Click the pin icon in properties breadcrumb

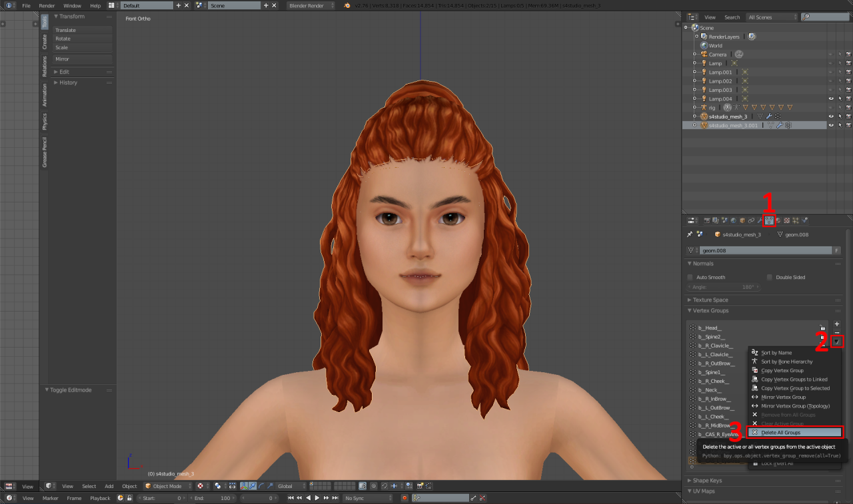(690, 234)
